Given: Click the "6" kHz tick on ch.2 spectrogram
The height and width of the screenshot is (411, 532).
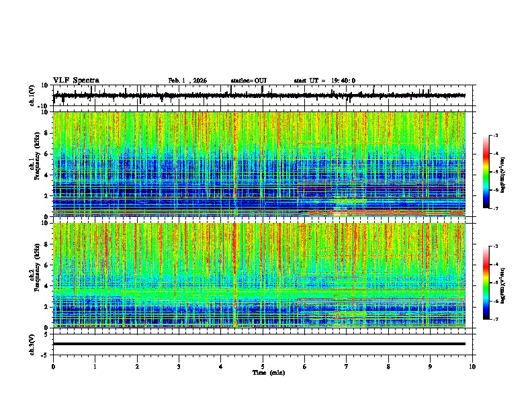Looking at the screenshot, I should pyautogui.click(x=47, y=265).
